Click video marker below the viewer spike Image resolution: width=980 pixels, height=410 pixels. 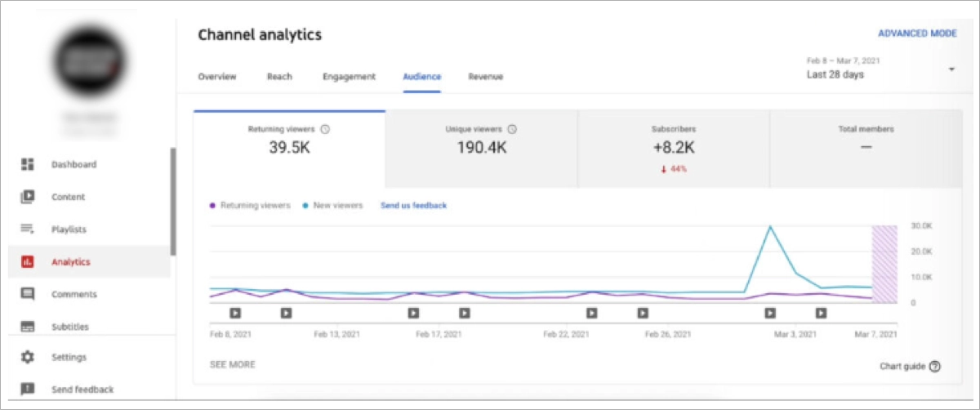(x=770, y=312)
